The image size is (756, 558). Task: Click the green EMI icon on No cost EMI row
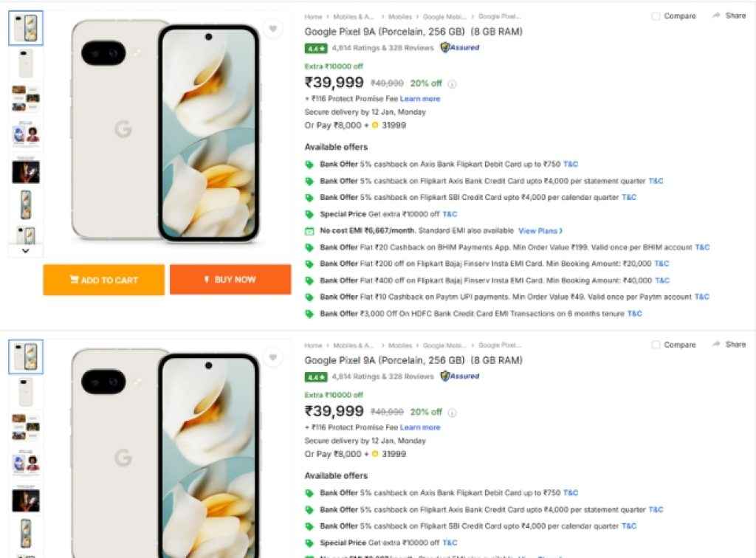pyautogui.click(x=310, y=230)
